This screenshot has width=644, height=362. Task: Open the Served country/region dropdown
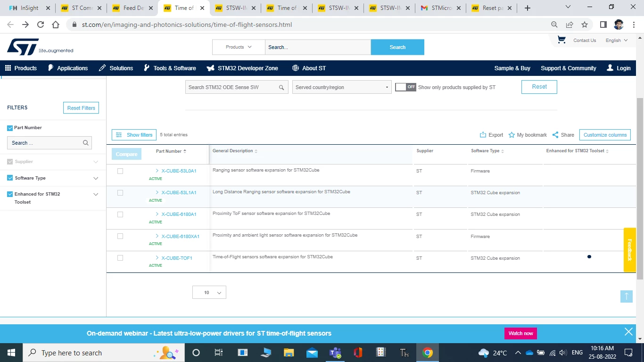click(342, 87)
